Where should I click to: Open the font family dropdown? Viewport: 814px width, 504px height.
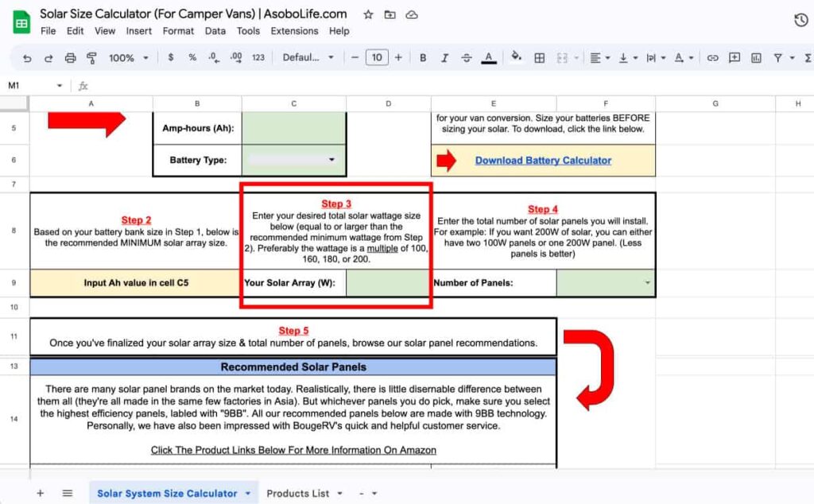click(x=308, y=57)
